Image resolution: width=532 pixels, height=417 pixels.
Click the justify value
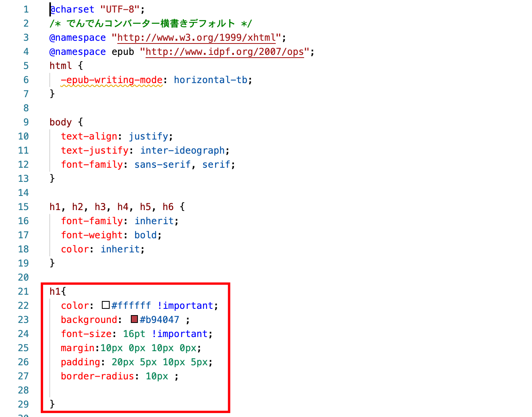[x=148, y=136]
